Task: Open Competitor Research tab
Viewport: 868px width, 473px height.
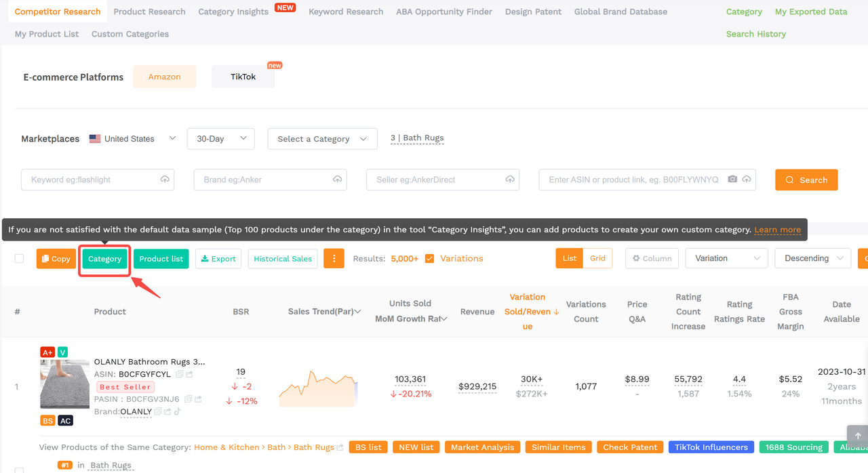Action: coord(58,12)
